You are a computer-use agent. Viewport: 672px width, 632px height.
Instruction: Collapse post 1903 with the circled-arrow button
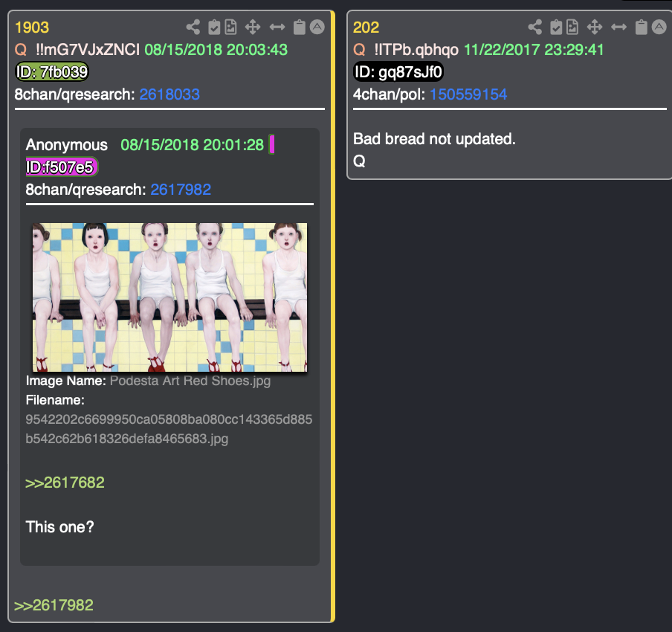[317, 27]
